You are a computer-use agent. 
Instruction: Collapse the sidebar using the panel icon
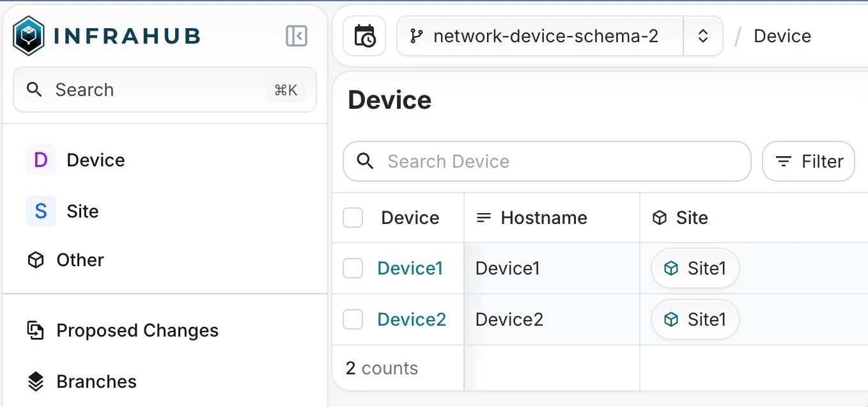pos(297,36)
